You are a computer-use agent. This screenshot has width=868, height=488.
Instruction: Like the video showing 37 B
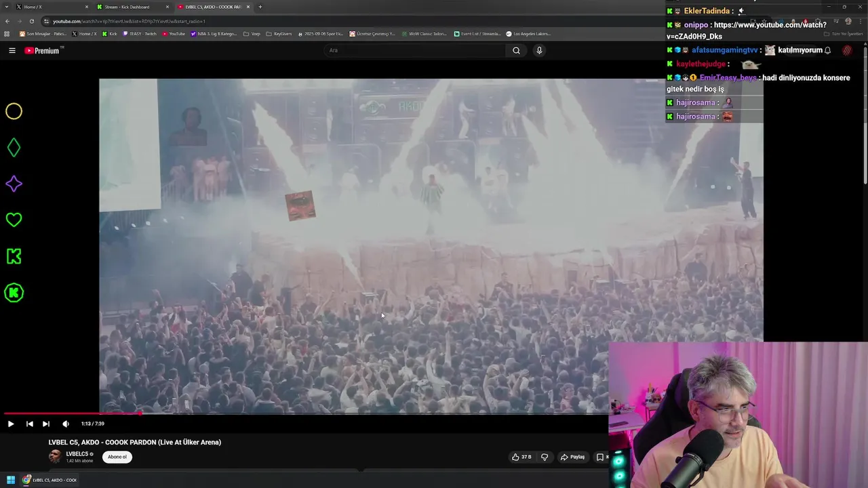(x=521, y=457)
